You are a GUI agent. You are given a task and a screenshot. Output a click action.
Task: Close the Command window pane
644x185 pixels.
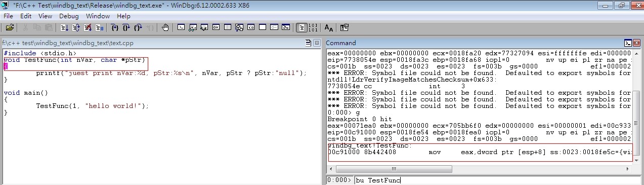(636, 43)
